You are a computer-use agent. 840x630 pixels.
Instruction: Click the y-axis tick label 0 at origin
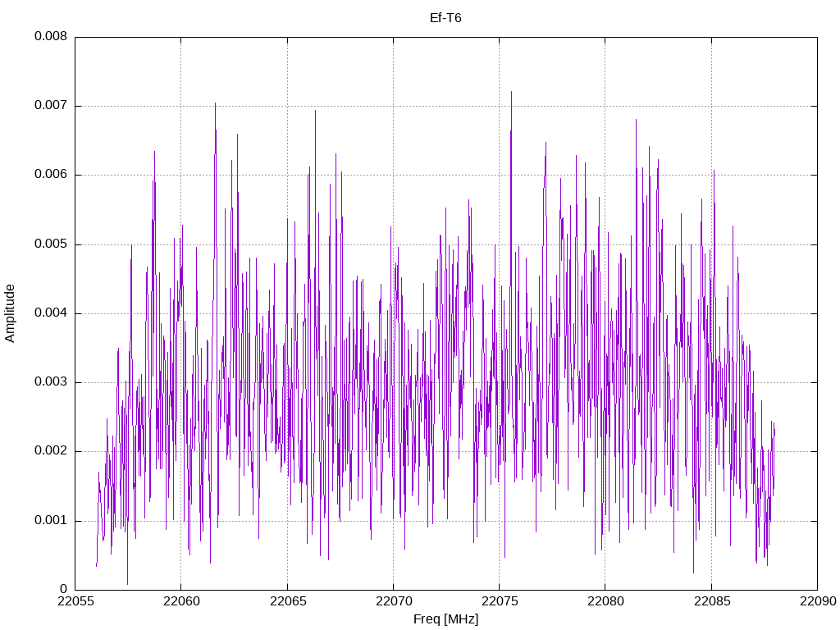64,589
